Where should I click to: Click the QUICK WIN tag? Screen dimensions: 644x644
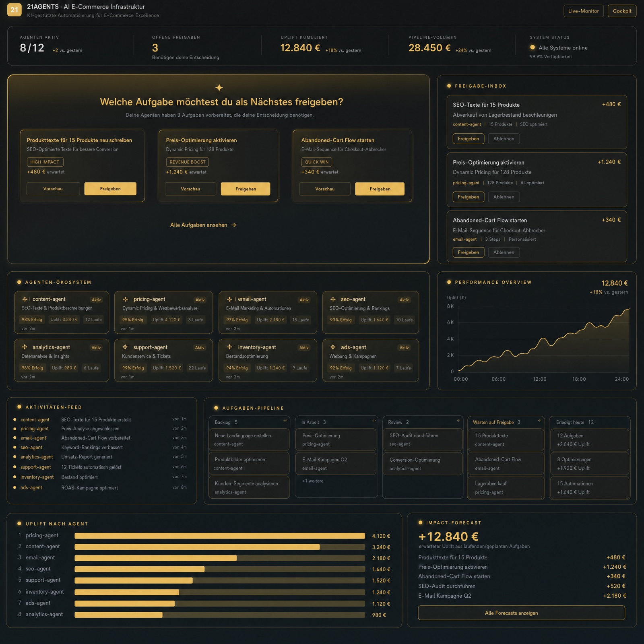click(317, 162)
